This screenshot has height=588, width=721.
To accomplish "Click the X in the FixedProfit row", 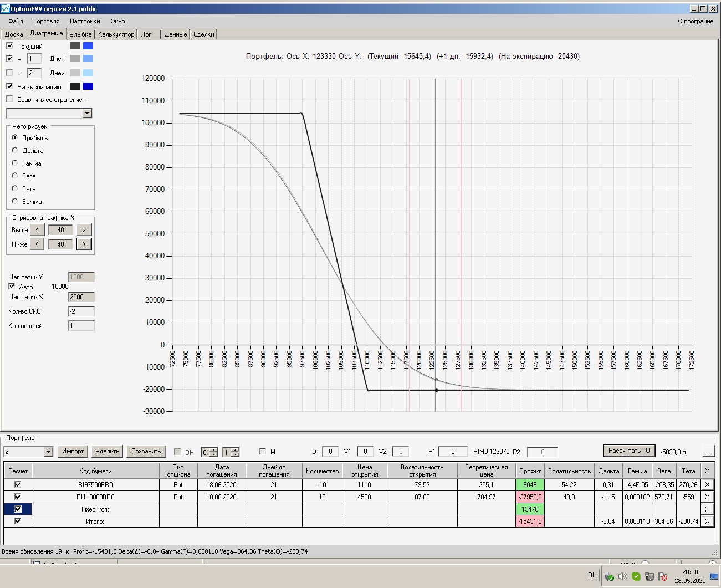I will 707,509.
